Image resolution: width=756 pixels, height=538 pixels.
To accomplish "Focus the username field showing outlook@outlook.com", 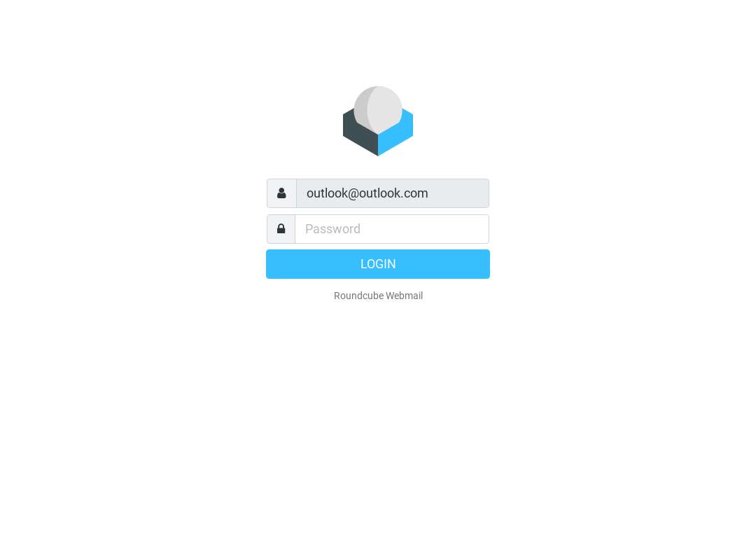I will tap(393, 193).
